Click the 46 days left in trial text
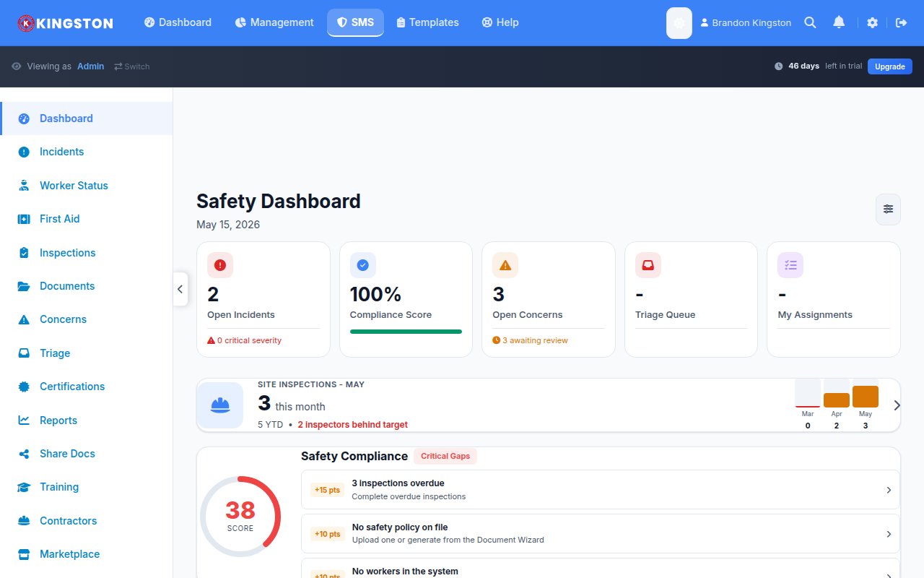This screenshot has width=924, height=578. (825, 66)
